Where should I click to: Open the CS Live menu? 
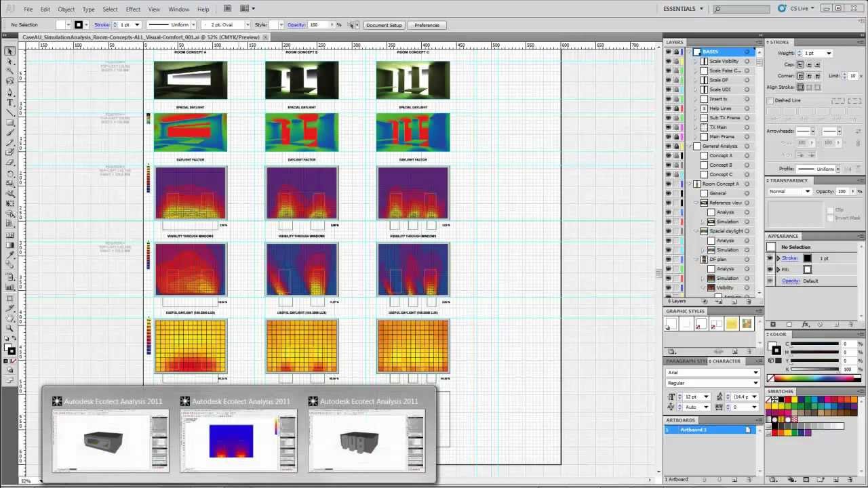click(796, 9)
